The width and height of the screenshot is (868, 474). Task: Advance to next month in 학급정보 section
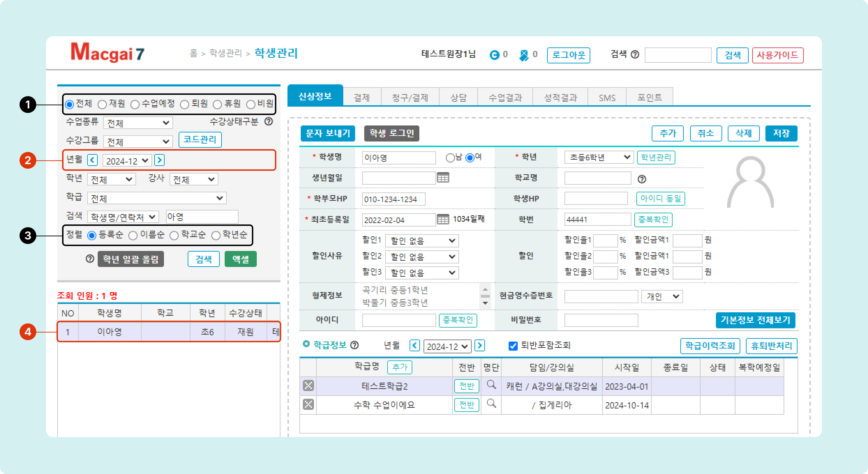[x=480, y=345]
